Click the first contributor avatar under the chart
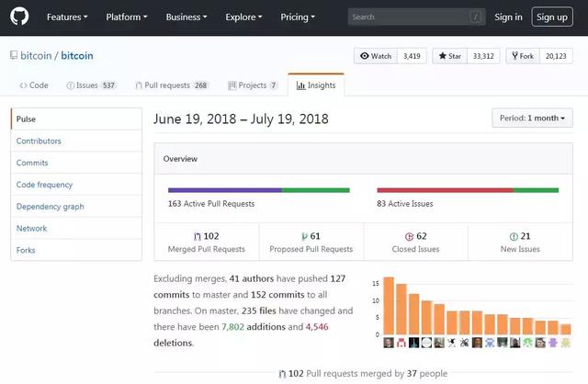This screenshot has width=588, height=384. click(389, 343)
